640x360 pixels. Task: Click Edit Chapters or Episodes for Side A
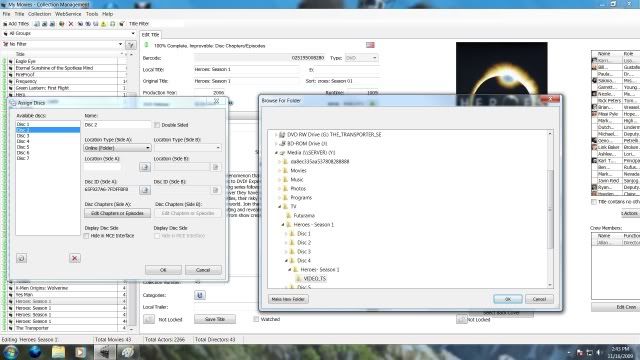pos(117,213)
